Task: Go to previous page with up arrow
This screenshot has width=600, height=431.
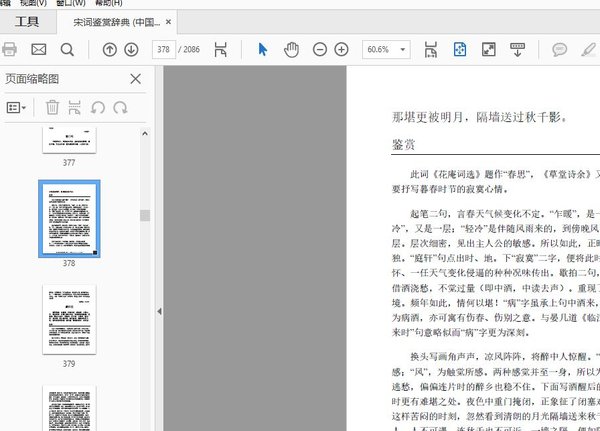Action: tap(110, 49)
